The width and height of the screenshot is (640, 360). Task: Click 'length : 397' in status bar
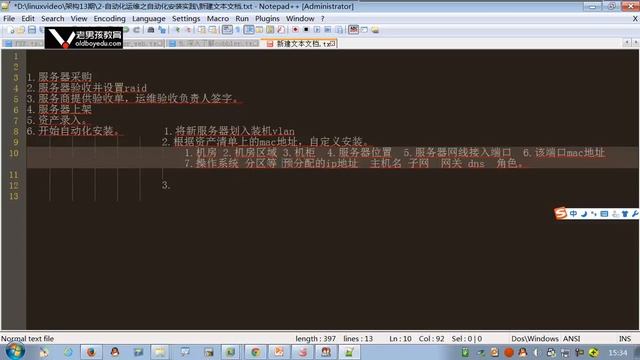[x=316, y=339]
